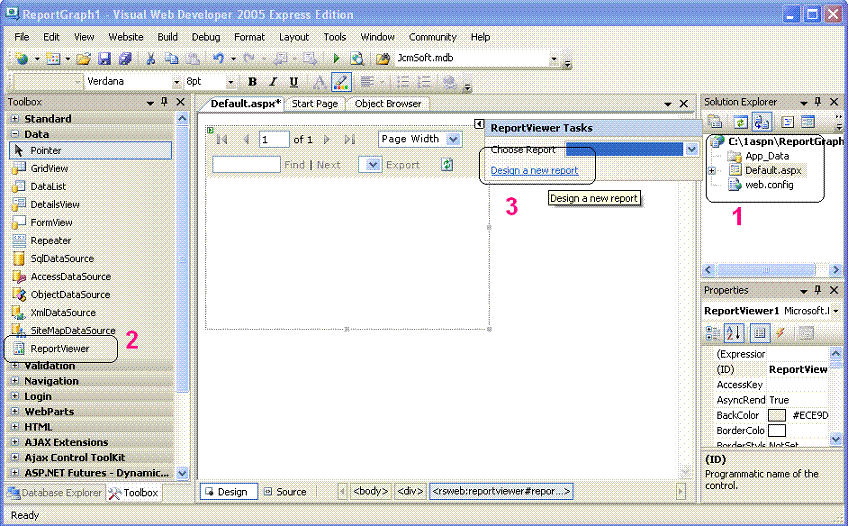Click the Save All icon
Screen dimensions: 848x526
125,58
